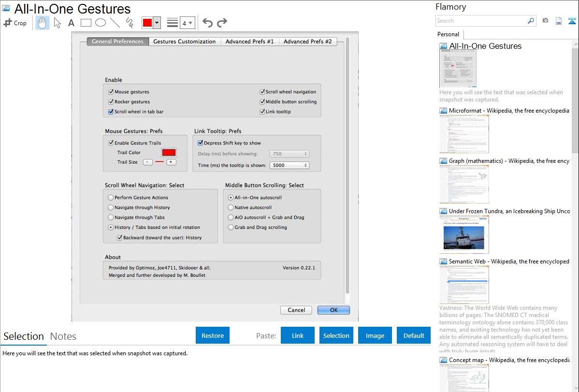Confirm with the OK button

pos(333,310)
